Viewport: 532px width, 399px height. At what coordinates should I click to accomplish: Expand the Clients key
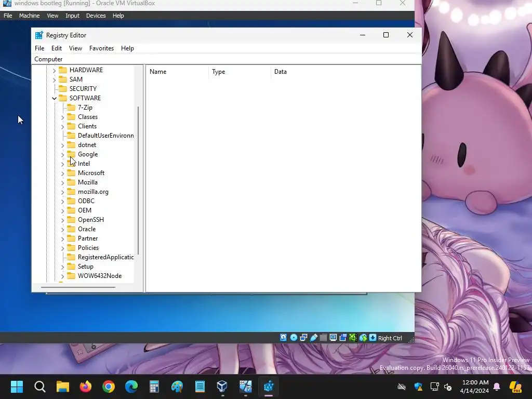pyautogui.click(x=62, y=127)
